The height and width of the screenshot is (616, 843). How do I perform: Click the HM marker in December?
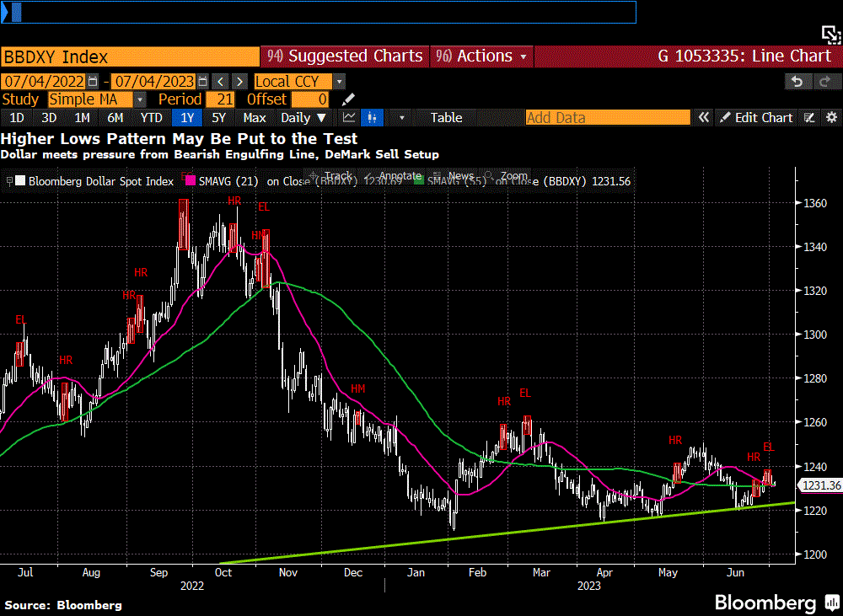point(358,388)
